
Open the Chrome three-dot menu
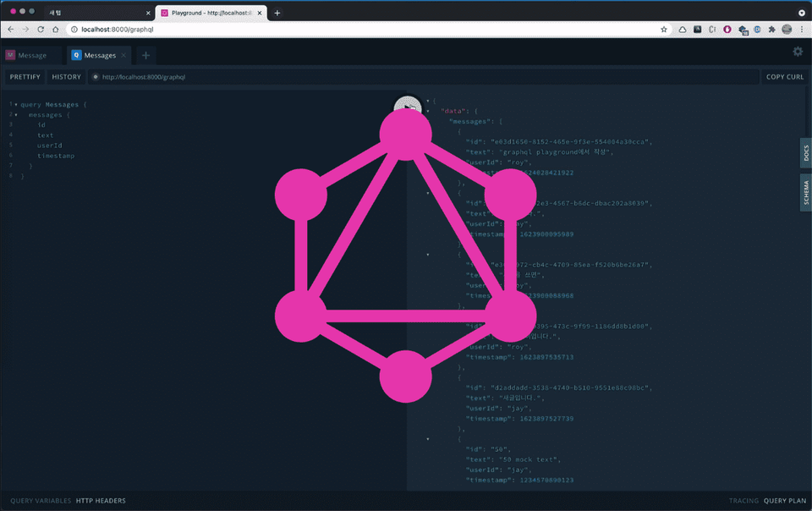(x=801, y=30)
